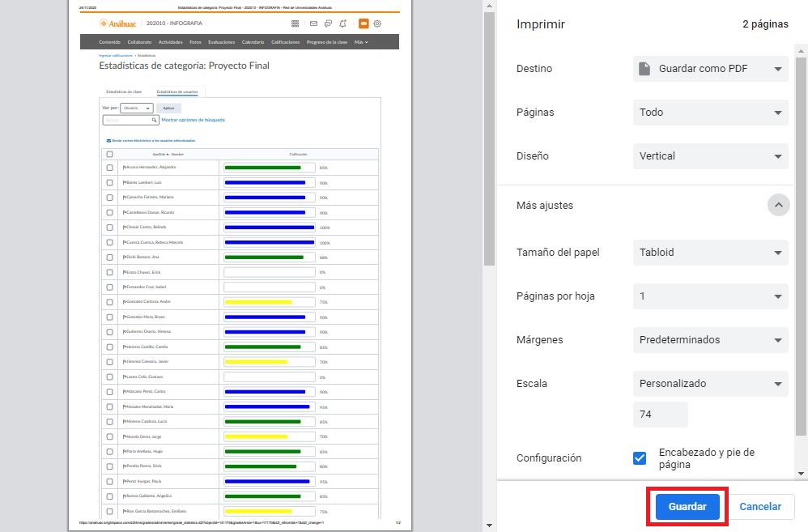
Task: Check the box for Acuna Hernandez, Alejandro
Action: click(109, 168)
